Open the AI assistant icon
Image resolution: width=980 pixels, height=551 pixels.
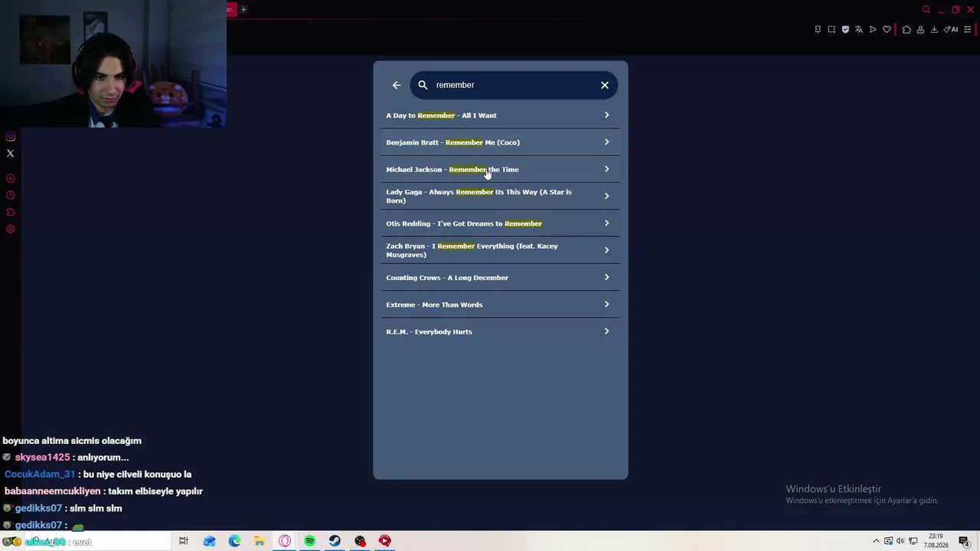(951, 30)
